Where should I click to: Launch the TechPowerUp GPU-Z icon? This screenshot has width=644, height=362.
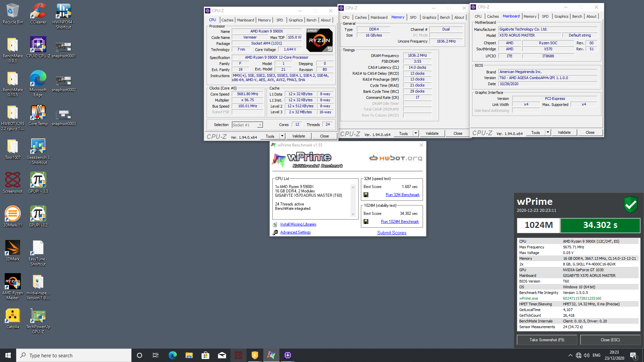click(x=38, y=320)
